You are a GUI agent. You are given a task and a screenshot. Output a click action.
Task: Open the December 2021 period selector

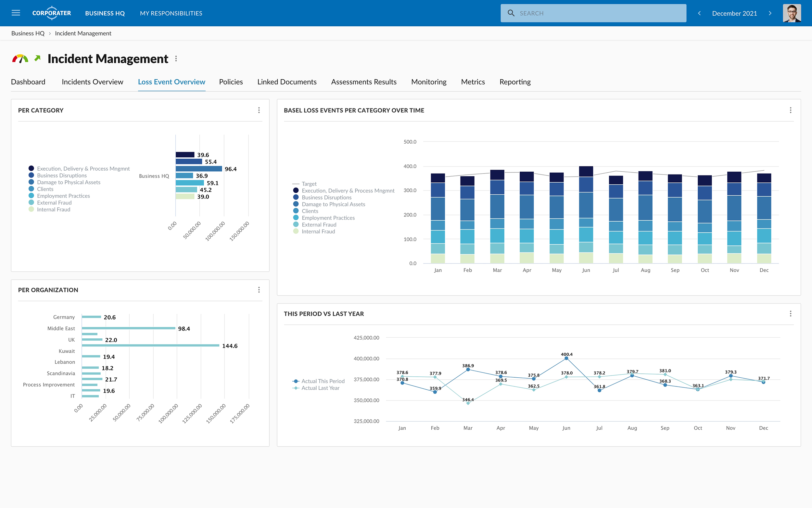point(734,13)
